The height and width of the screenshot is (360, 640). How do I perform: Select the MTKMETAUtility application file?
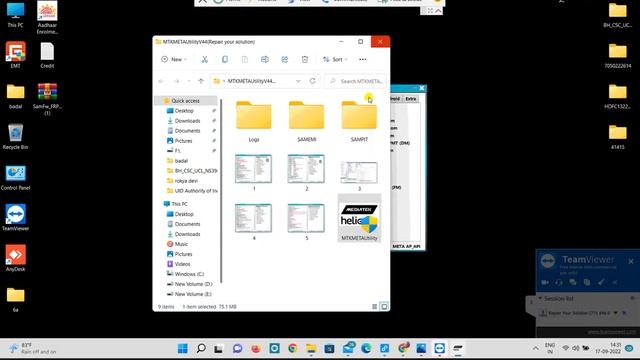[359, 219]
